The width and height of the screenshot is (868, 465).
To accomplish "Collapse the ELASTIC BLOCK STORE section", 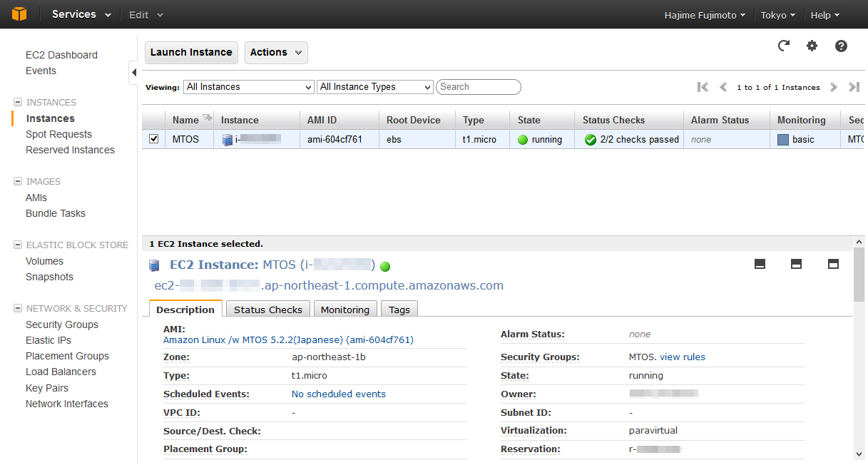I will coord(18,245).
